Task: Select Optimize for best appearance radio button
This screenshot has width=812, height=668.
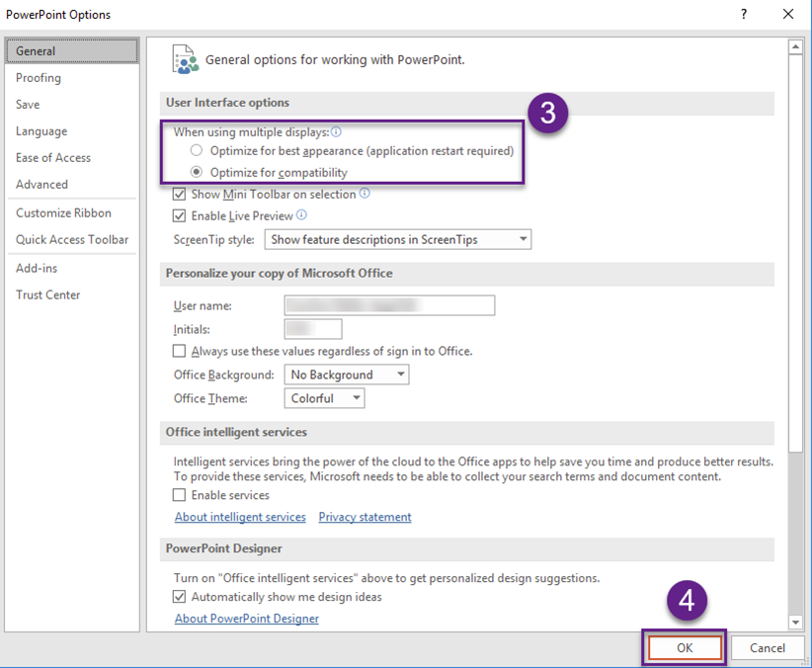Action: (x=197, y=151)
